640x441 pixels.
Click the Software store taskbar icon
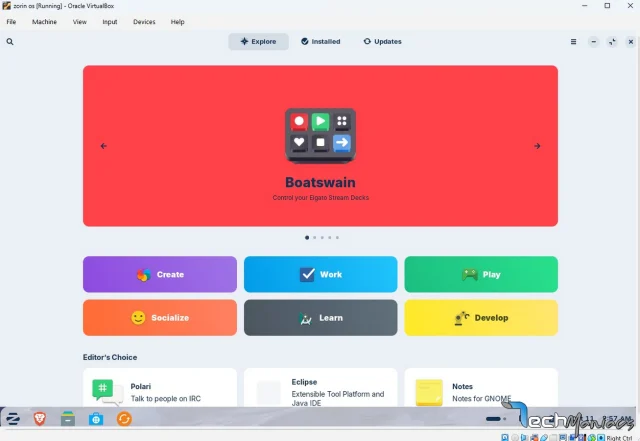click(x=96, y=419)
